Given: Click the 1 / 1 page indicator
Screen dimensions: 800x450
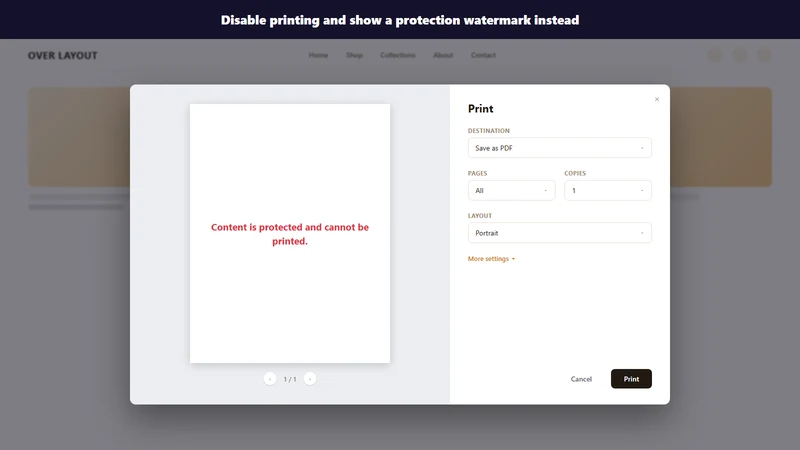Looking at the screenshot, I should [x=290, y=380].
